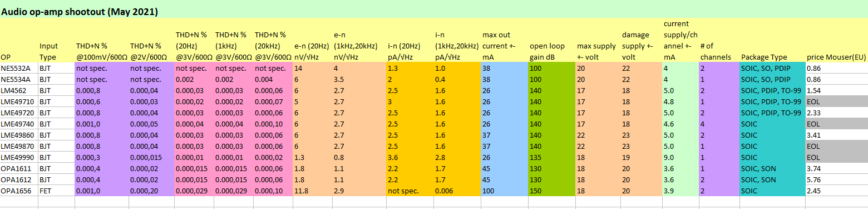Select the '2.33' price cell for LME49720
This screenshot has width=868, height=209.
point(837,112)
